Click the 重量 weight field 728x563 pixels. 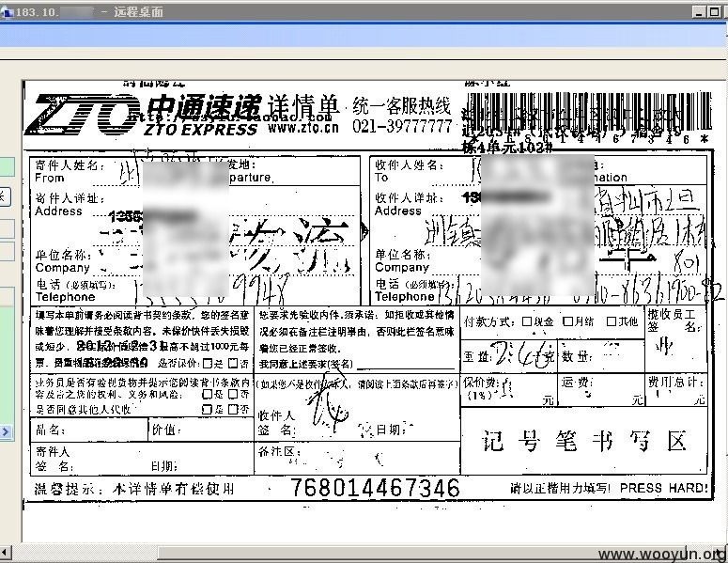coord(509,356)
